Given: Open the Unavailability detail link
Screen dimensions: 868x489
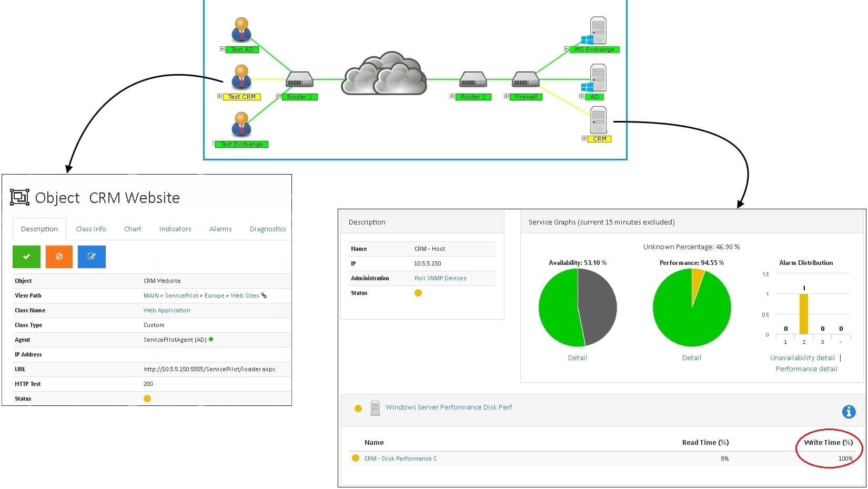Looking at the screenshot, I should click(x=802, y=358).
